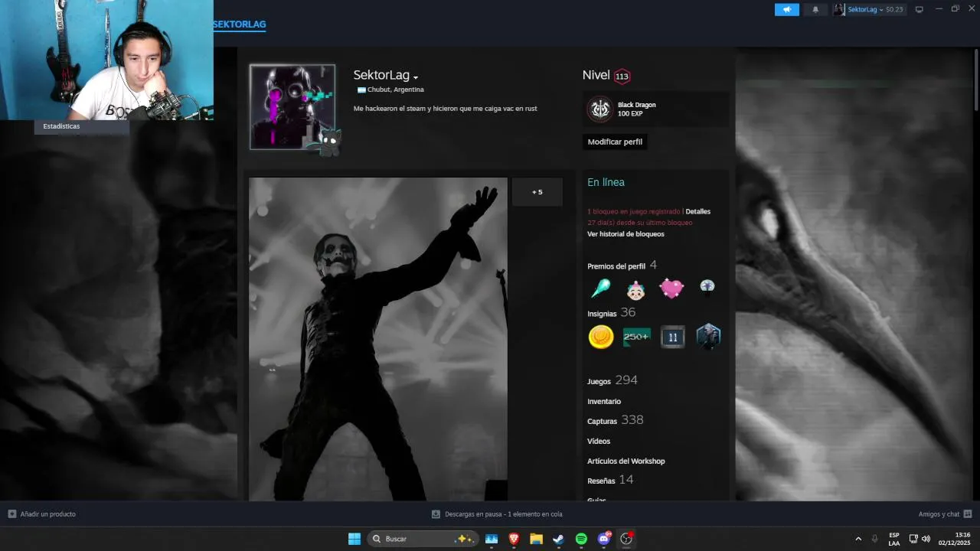Open the ESP LAA language switcher
This screenshot has width=980, height=551.
click(894, 539)
